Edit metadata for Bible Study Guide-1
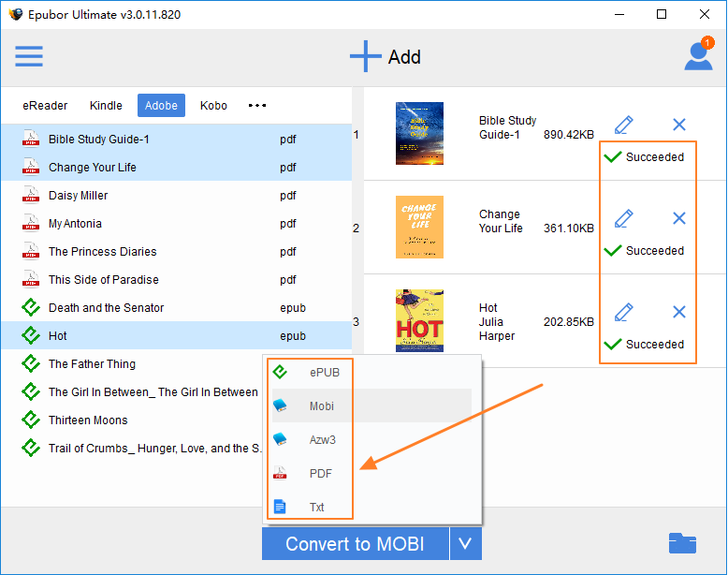The width and height of the screenshot is (728, 575). click(624, 125)
